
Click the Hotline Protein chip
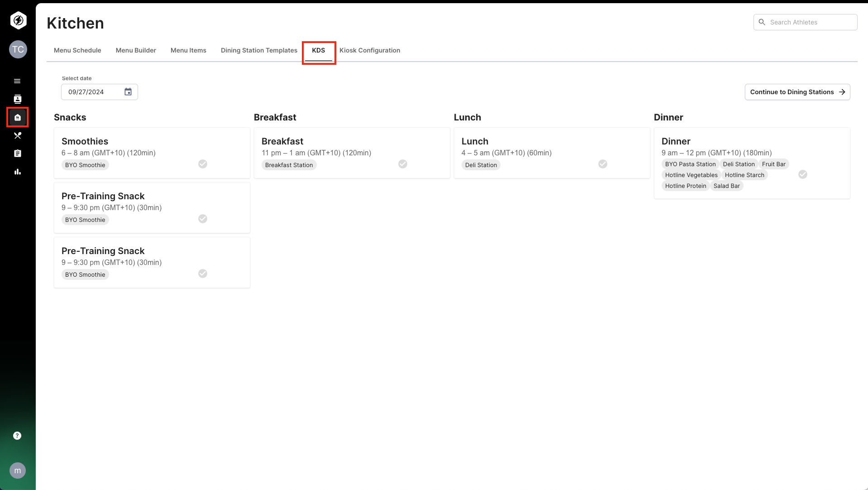686,186
